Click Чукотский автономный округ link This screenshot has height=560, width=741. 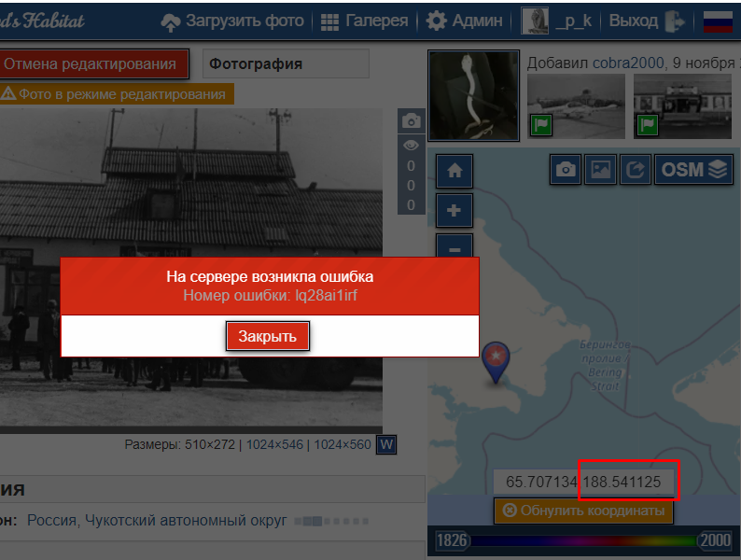tap(186, 520)
